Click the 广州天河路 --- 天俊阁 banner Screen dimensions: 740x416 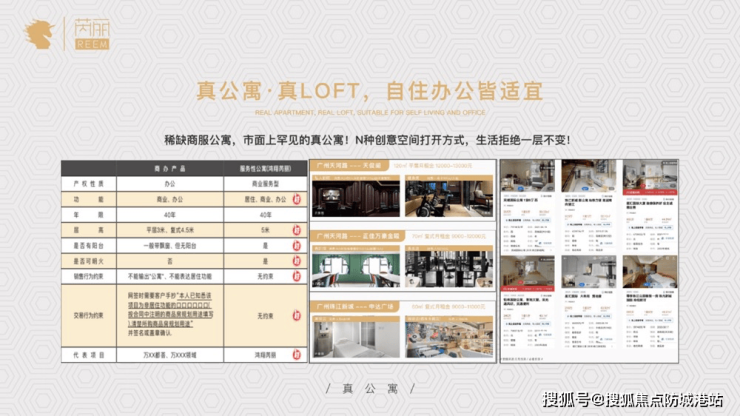tap(349, 166)
